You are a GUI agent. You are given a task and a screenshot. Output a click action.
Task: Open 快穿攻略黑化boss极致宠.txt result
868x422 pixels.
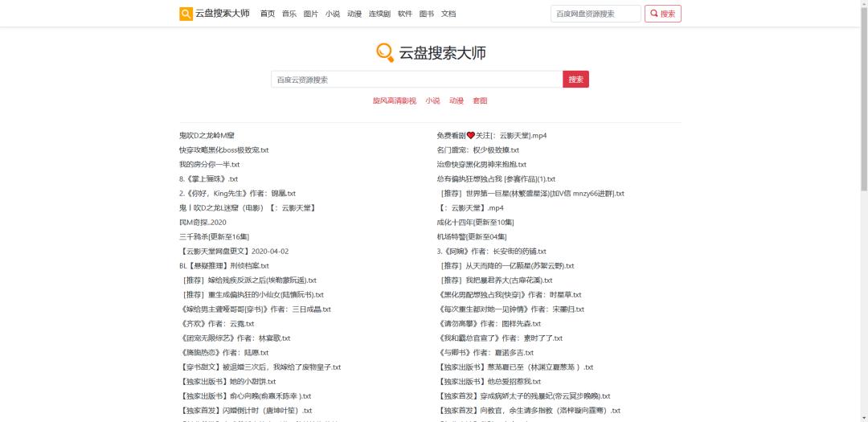tap(224, 150)
